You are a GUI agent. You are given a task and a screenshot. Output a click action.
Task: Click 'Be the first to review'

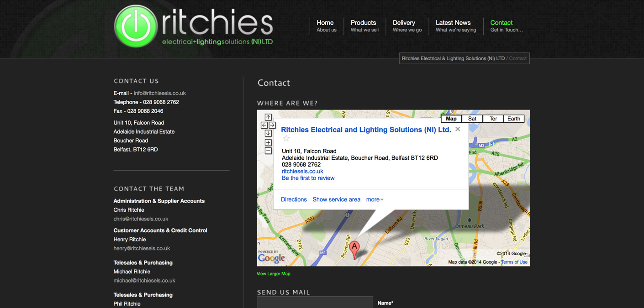(x=308, y=178)
